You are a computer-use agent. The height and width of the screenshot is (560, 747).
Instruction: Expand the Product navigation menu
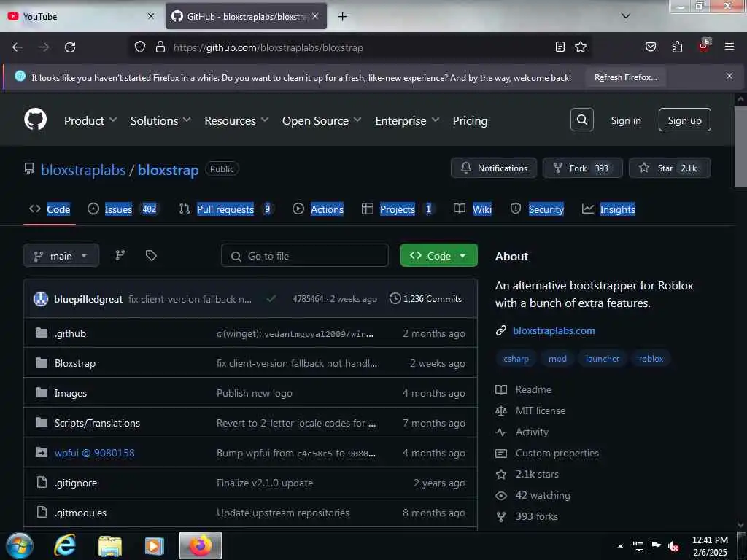pos(90,120)
